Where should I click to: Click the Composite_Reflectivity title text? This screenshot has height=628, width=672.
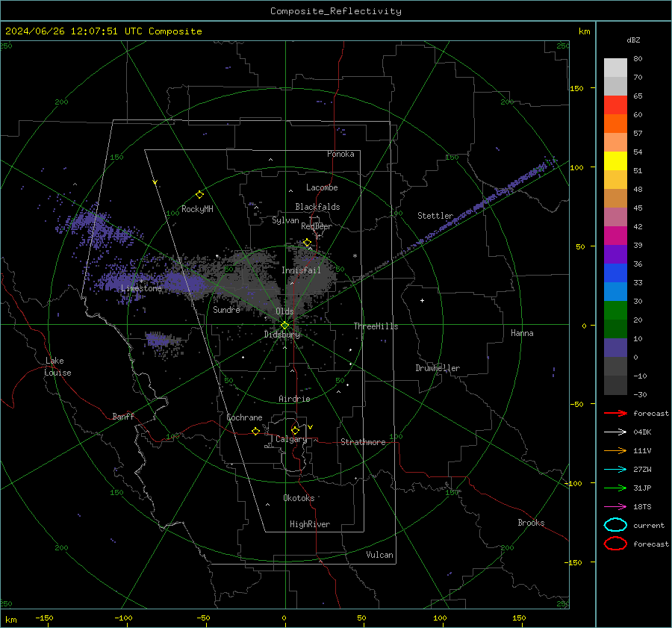point(335,11)
